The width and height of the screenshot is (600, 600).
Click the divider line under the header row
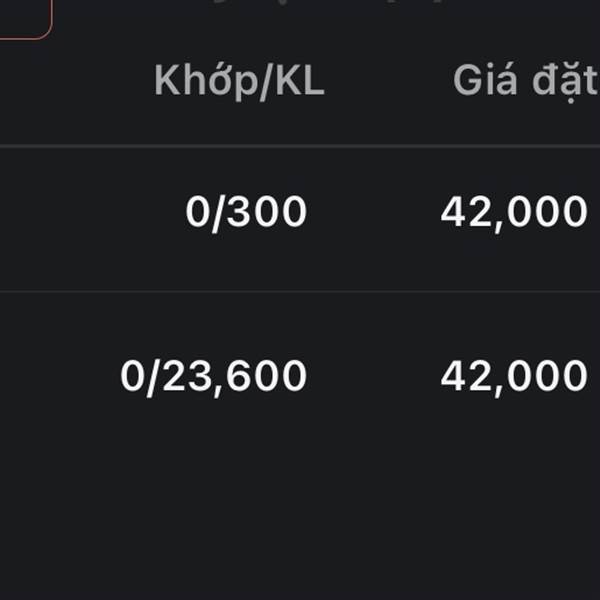tap(300, 146)
